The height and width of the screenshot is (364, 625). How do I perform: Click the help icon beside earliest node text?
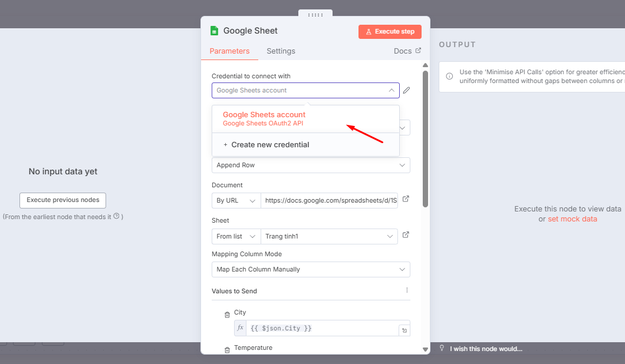point(116,216)
